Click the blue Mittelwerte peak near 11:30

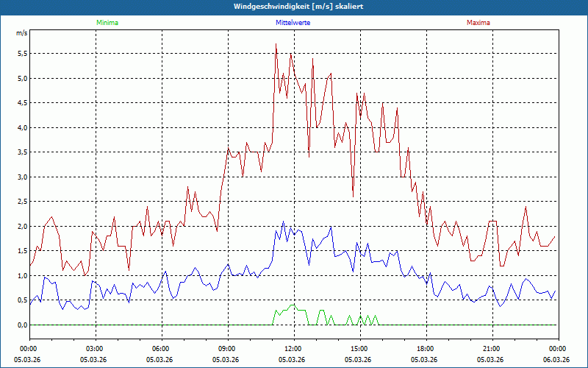click(x=283, y=222)
